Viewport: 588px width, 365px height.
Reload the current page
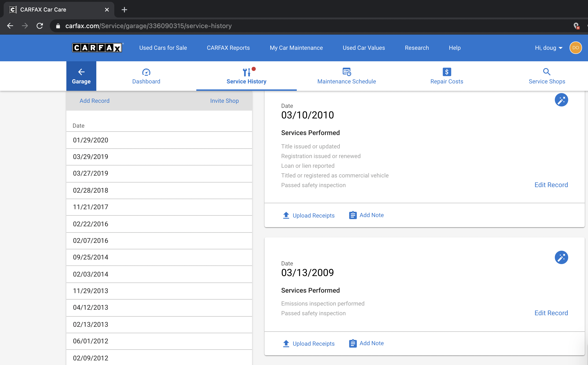[40, 26]
